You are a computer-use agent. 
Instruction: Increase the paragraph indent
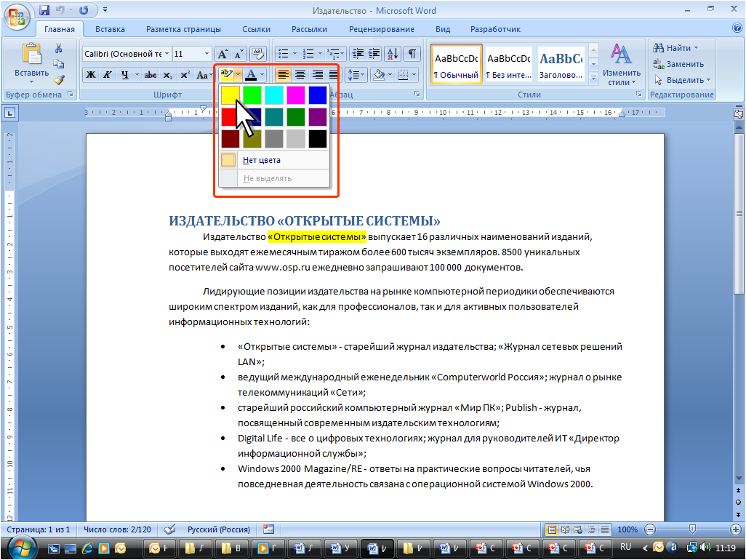coord(374,54)
